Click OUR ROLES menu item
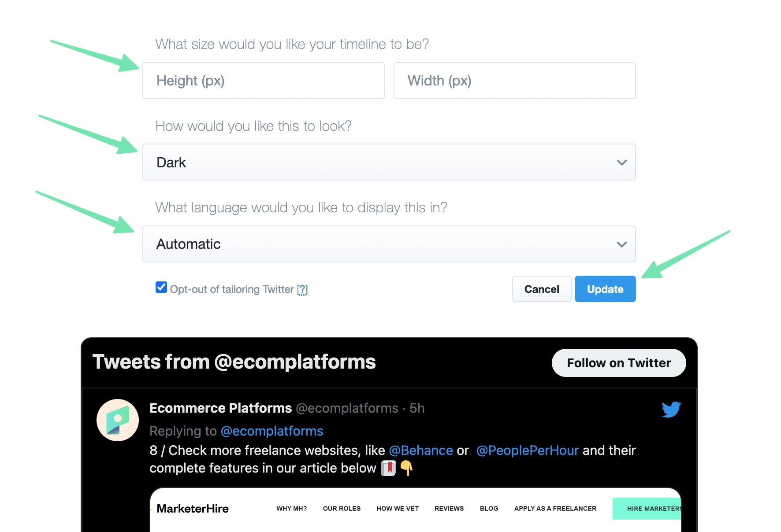This screenshot has width=781, height=532. [342, 509]
